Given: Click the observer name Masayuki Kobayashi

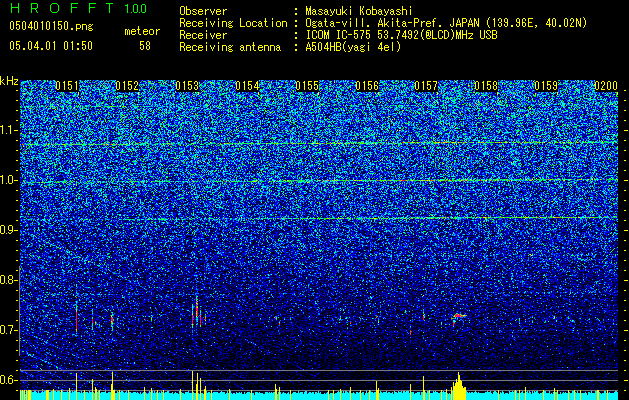Looking at the screenshot, I should click(x=359, y=12).
